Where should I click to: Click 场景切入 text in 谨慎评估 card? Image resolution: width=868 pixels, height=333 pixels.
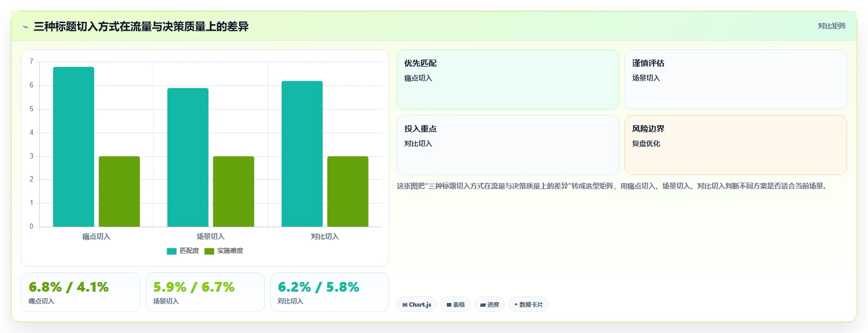[x=646, y=78]
